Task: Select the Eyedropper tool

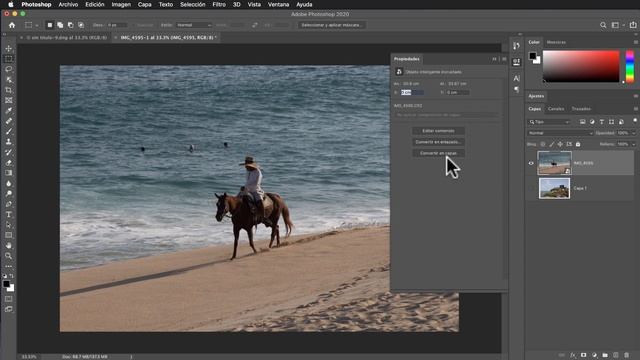Action: click(9, 111)
